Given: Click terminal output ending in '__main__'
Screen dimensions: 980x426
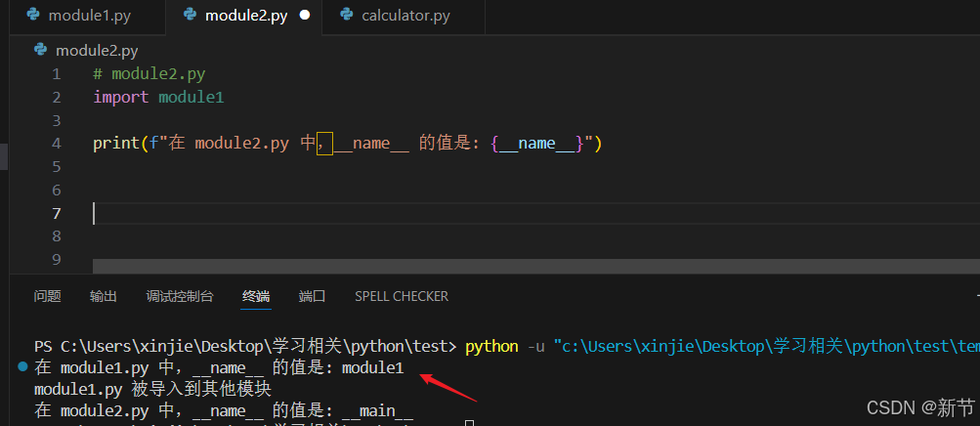Looking at the screenshot, I should tap(224, 410).
